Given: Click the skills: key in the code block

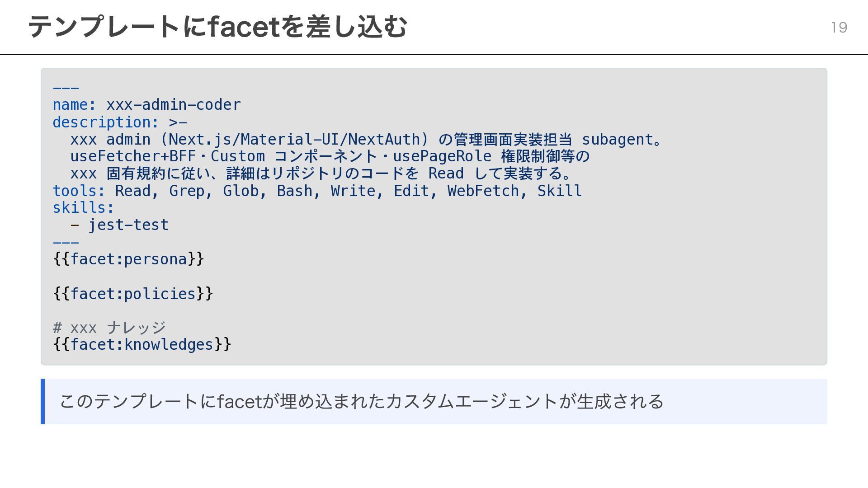Looking at the screenshot, I should 83,208.
